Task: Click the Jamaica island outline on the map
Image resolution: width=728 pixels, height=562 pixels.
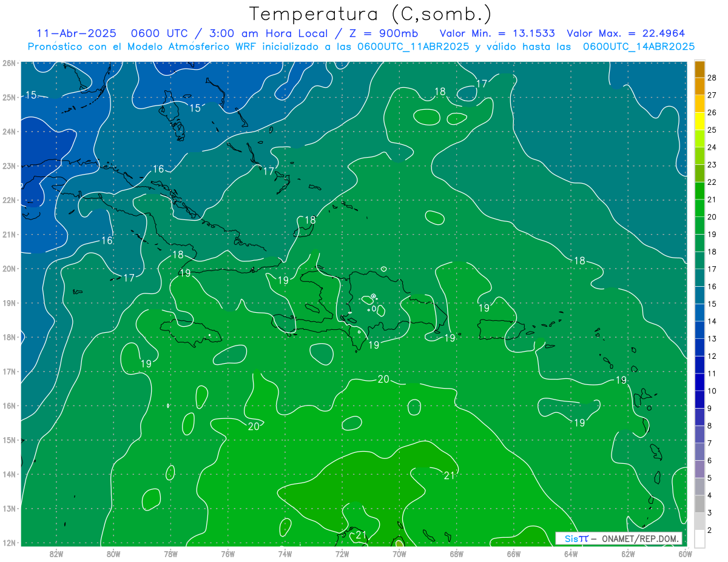Action: tap(190, 333)
